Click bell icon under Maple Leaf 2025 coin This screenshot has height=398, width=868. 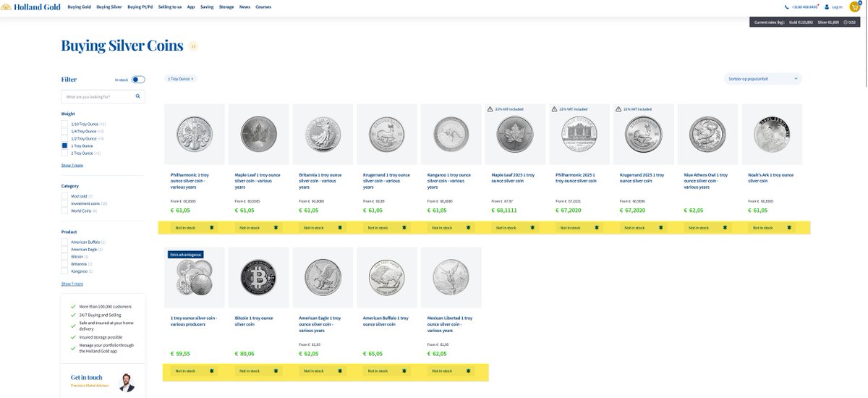click(x=532, y=227)
